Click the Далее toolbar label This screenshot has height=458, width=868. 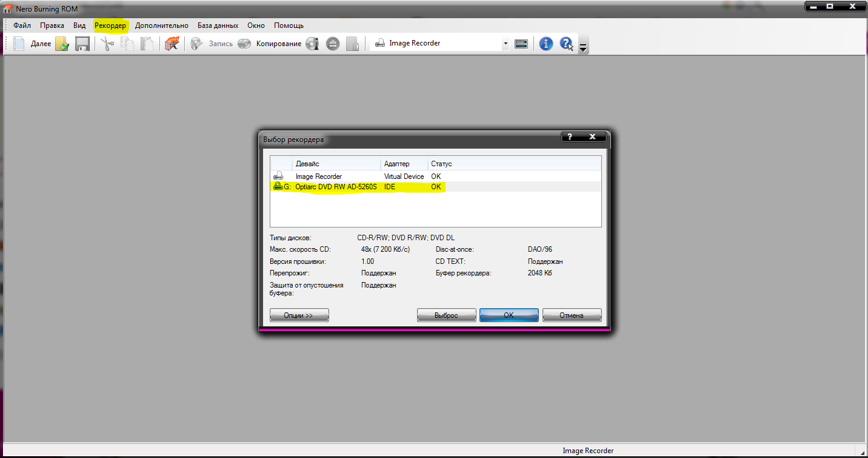coord(41,44)
